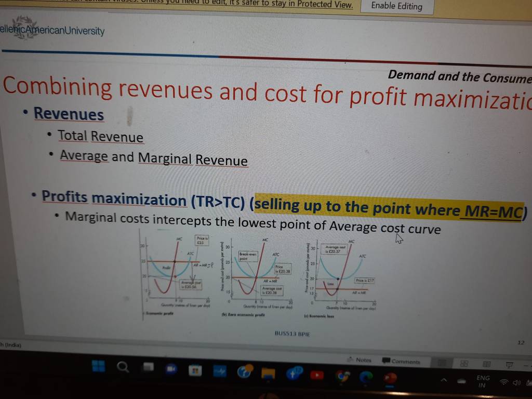532x399 pixels.
Task: Open Microsoft Edge from taskbar
Action: tap(366, 377)
